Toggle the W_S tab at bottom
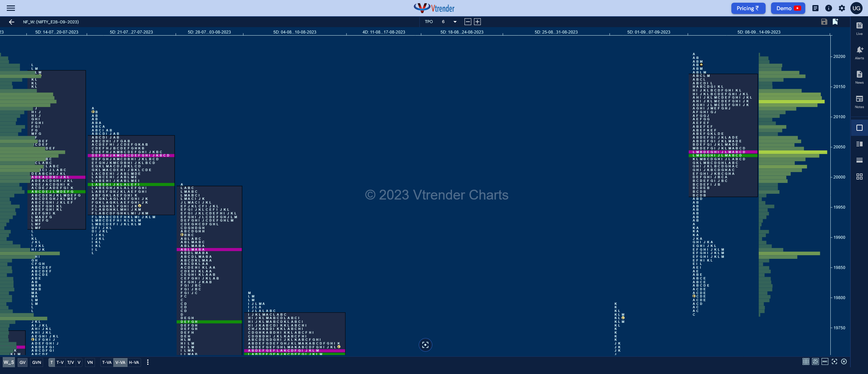 8,362
